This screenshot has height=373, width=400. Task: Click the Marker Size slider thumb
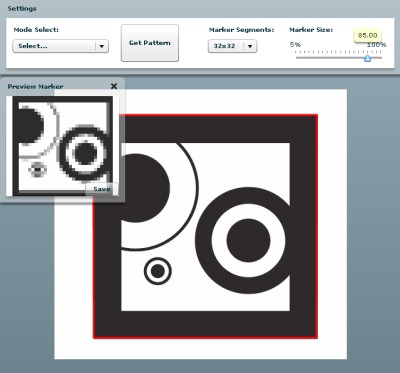367,58
